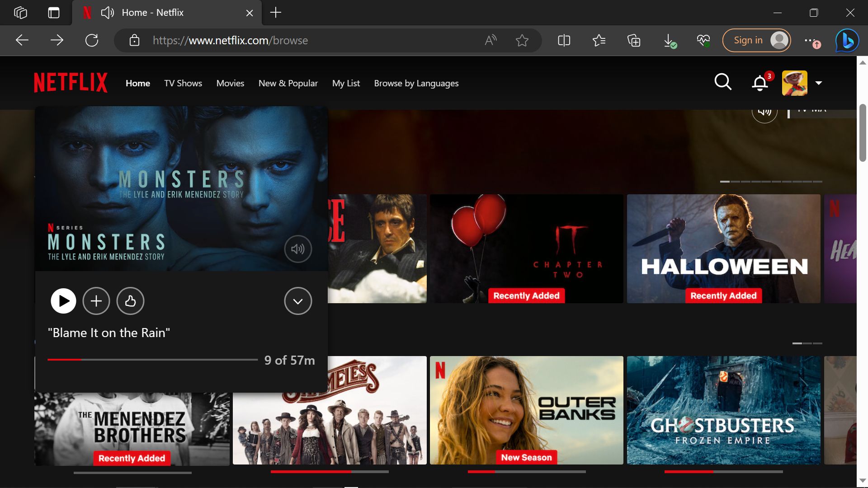Image resolution: width=868 pixels, height=488 pixels.
Task: Open the It Chapter Two thumbnail
Action: [527, 249]
